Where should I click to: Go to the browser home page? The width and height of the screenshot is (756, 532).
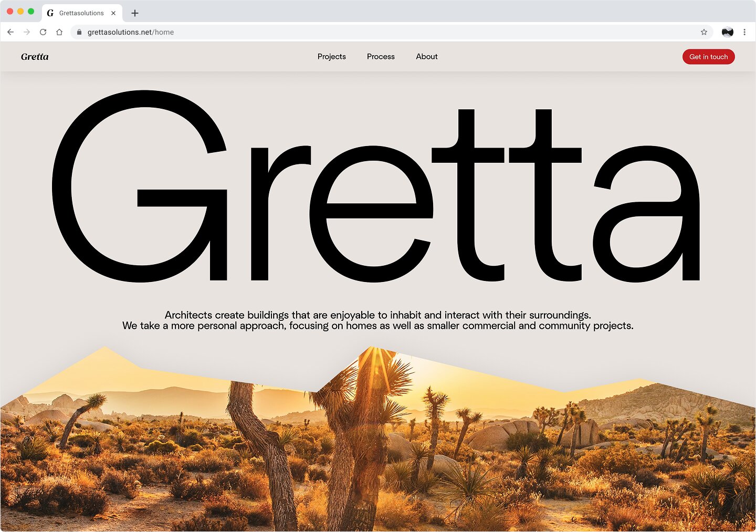pos(59,32)
